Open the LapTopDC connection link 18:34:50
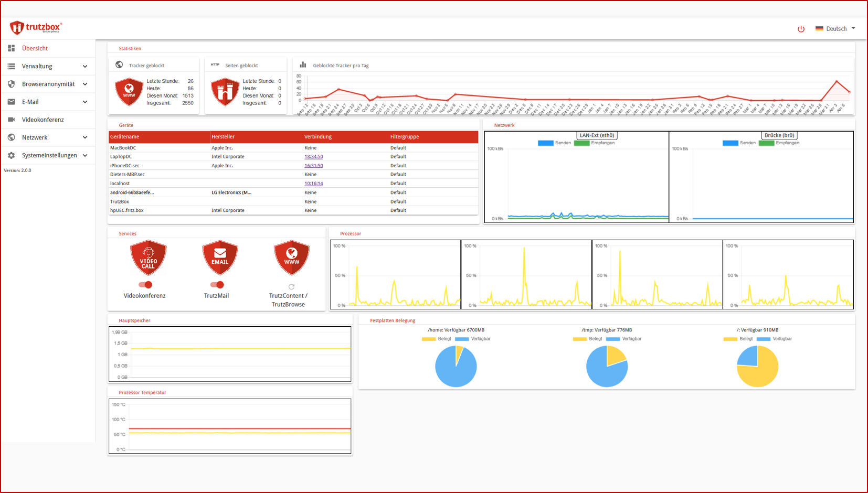The height and width of the screenshot is (493, 868). (x=314, y=157)
